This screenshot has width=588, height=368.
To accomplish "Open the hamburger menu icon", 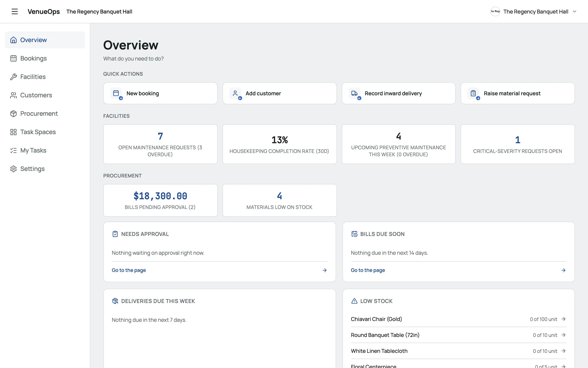I will pos(14,11).
